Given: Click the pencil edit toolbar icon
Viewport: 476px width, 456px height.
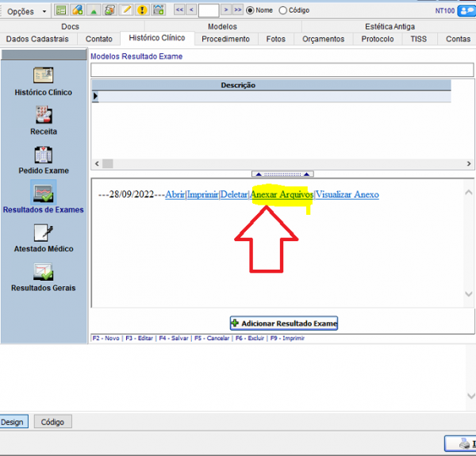Looking at the screenshot, I should click(x=126, y=10).
